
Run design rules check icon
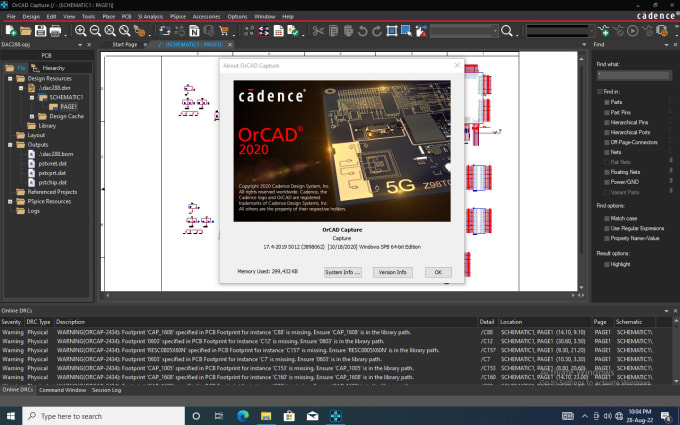click(x=293, y=31)
